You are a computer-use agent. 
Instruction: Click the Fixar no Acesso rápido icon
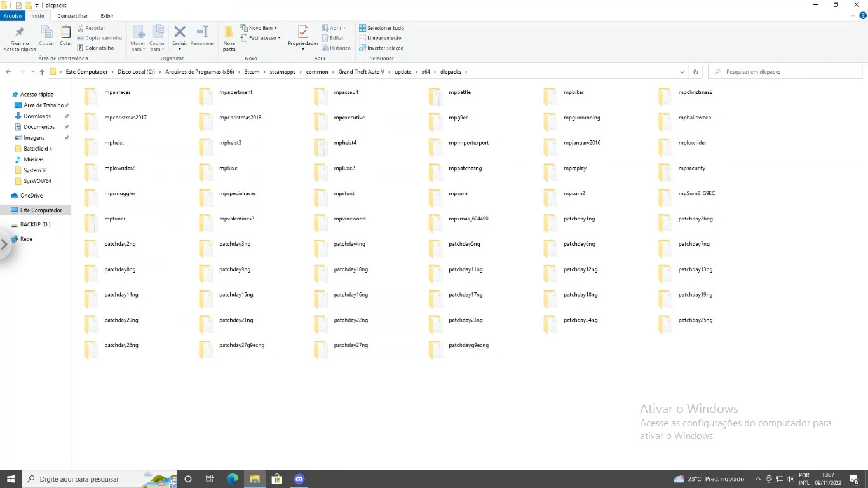[x=18, y=36]
